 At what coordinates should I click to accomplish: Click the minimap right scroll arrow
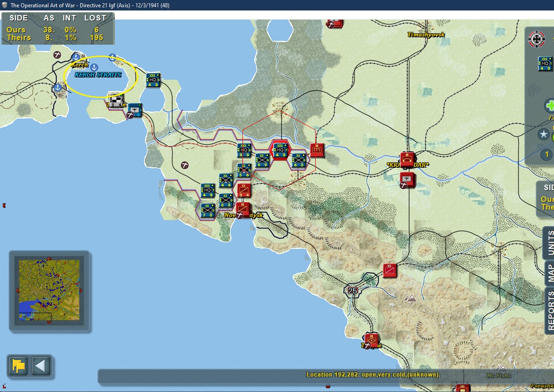point(81,291)
